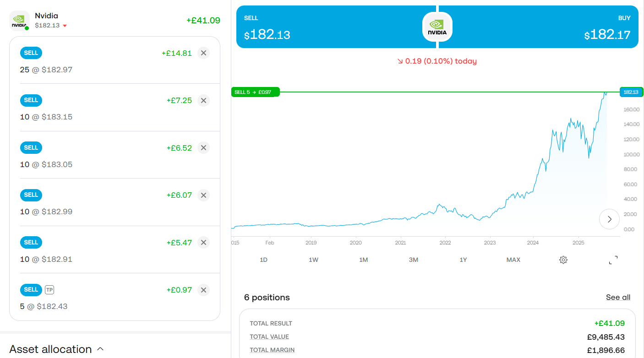Click the £1,896.66 total margin amount

[606, 350]
